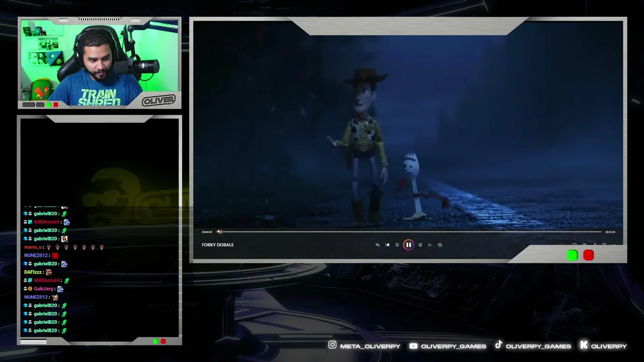The height and width of the screenshot is (362, 644).
Task: Pause the video with the center button
Action: (x=408, y=245)
